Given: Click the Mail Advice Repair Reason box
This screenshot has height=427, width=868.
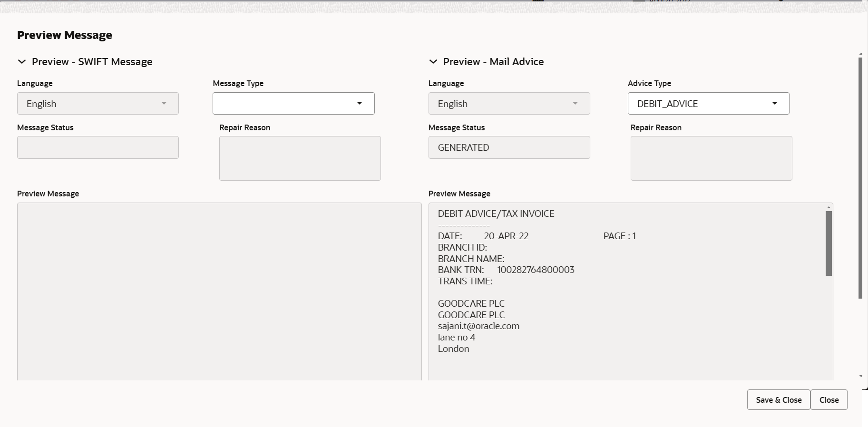Looking at the screenshot, I should pos(711,158).
